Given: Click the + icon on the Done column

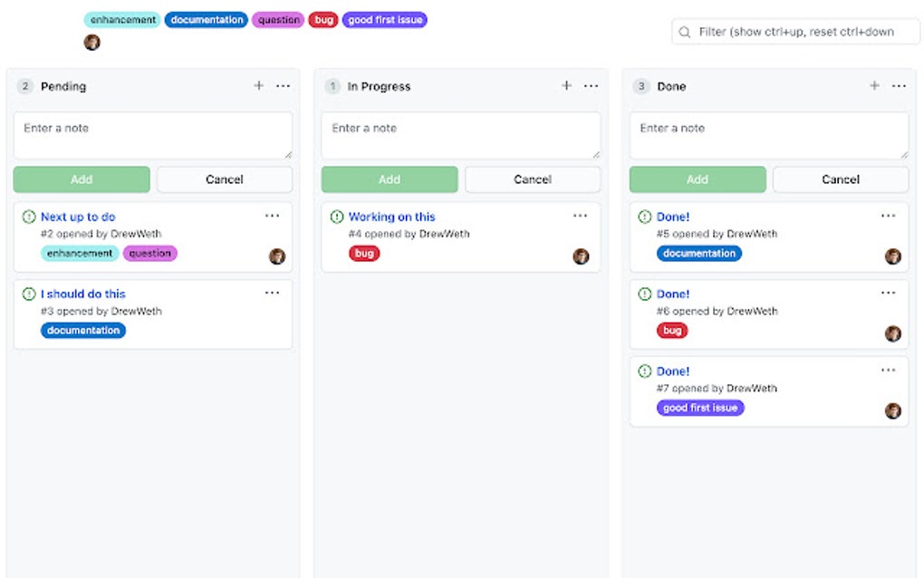Looking at the screenshot, I should click(x=874, y=85).
